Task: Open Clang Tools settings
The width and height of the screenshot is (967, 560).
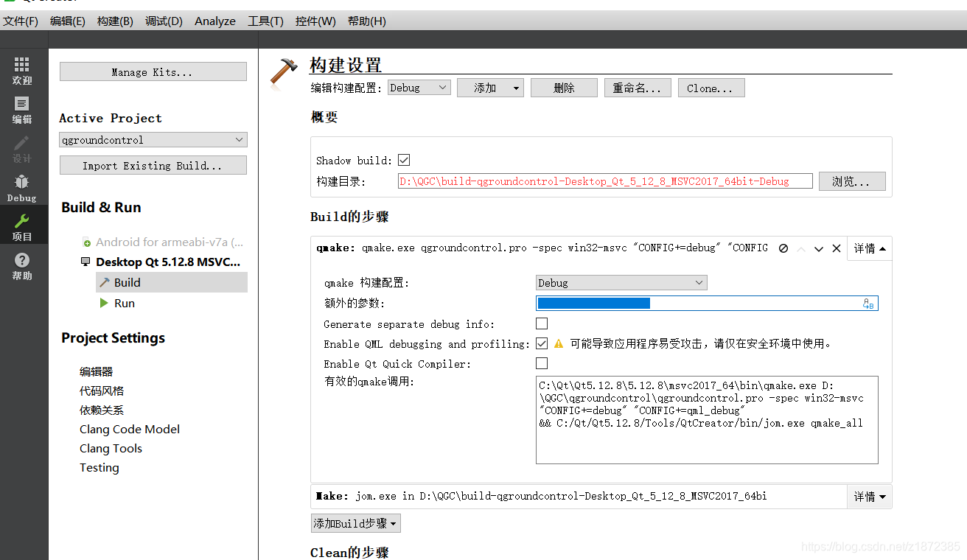Action: pos(111,449)
